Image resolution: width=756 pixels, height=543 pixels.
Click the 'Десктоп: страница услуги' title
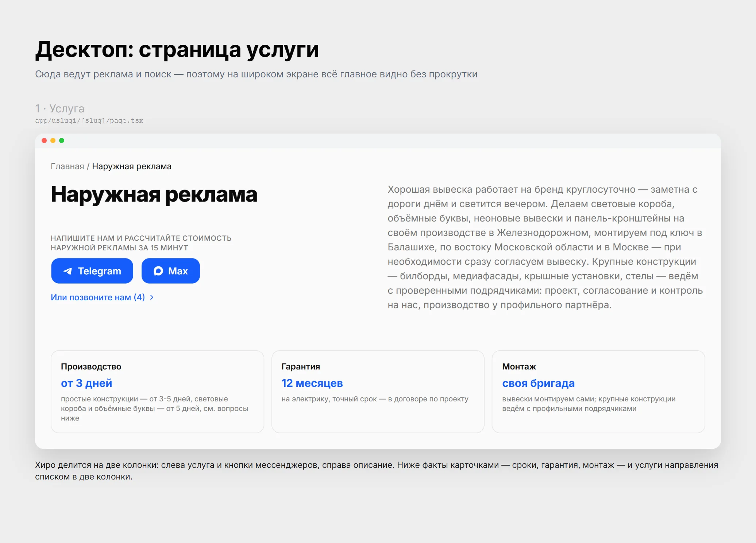coord(177,50)
